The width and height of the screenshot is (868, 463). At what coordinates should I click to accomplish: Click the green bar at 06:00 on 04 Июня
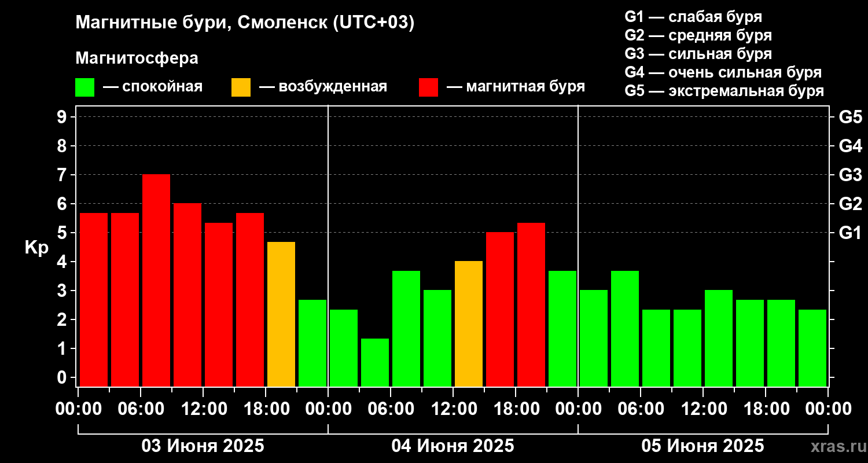point(406,329)
